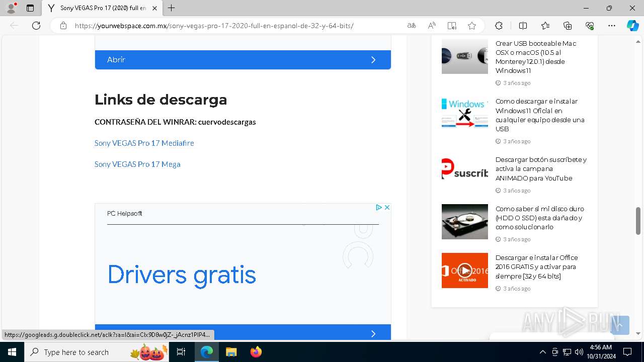Screen dimensions: 644x362
Task: Open the Extensions puzzle icon
Action: click(499, 26)
